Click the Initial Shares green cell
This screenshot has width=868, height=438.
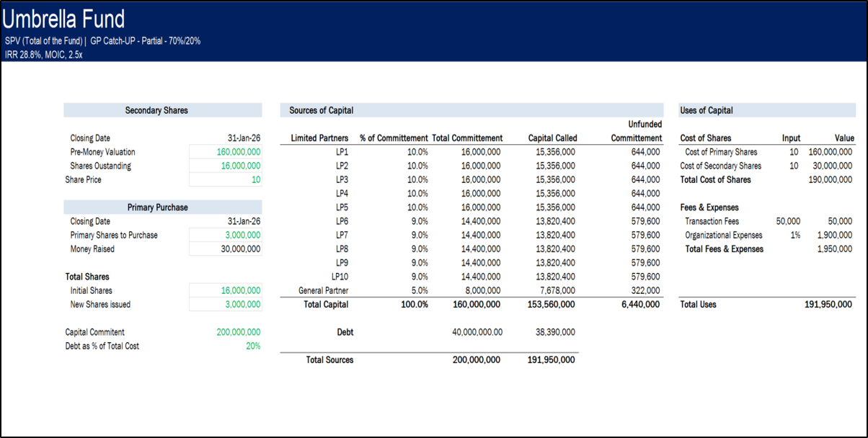point(238,290)
